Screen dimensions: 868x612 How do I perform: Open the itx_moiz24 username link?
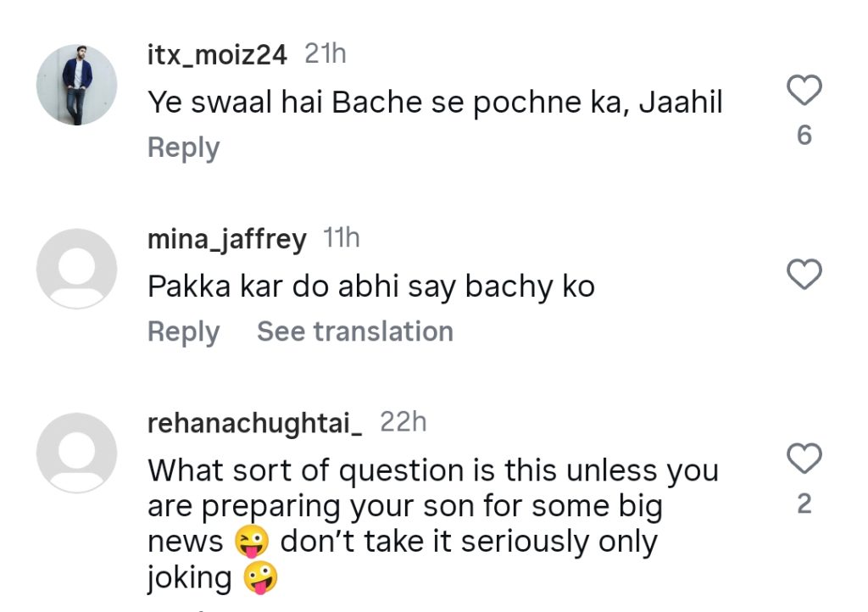217,55
